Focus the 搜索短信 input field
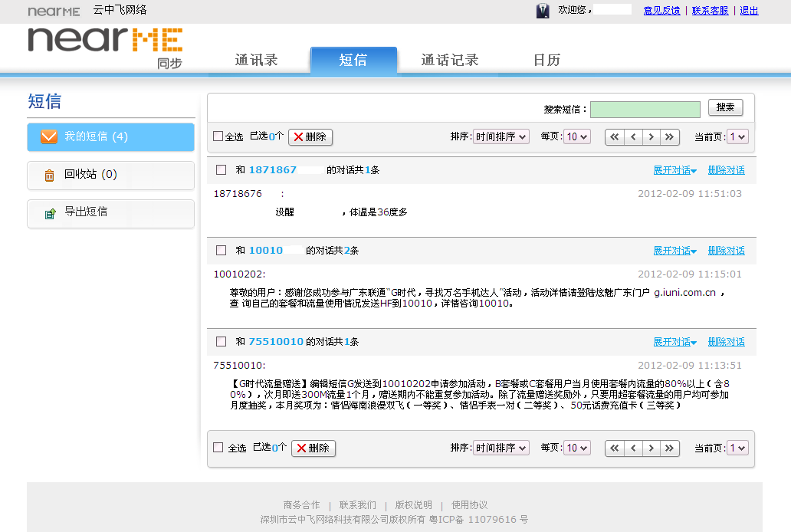The width and height of the screenshot is (791, 532). 645,110
